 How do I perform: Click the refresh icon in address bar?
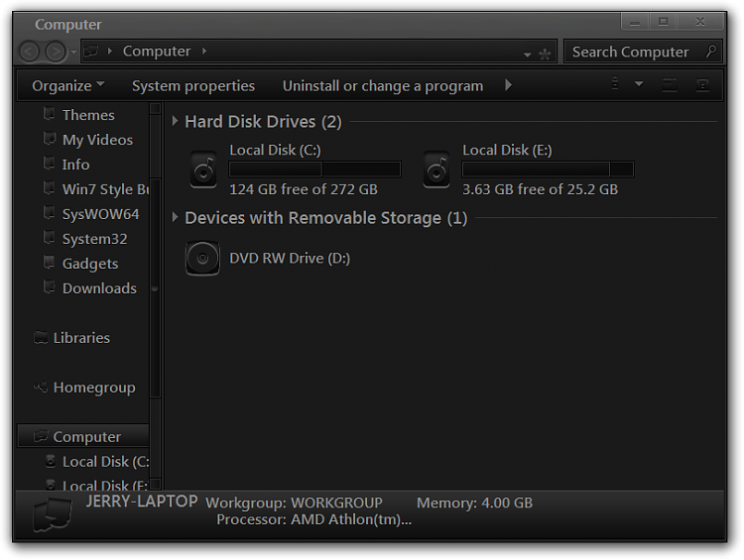point(546,55)
